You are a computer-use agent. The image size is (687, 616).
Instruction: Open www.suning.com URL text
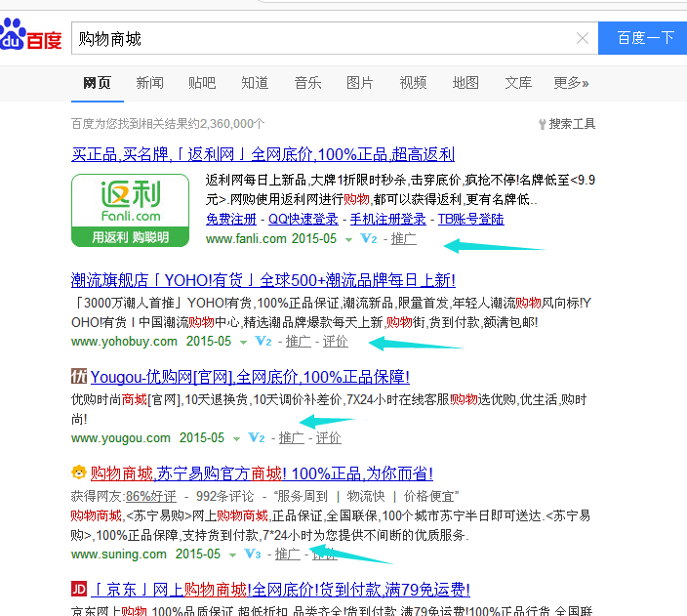tap(119, 554)
